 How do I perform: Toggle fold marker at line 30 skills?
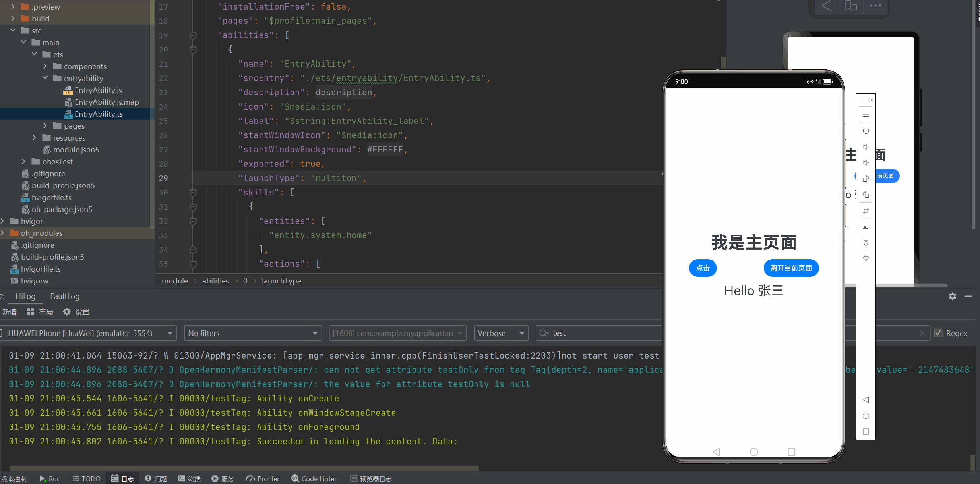(193, 193)
